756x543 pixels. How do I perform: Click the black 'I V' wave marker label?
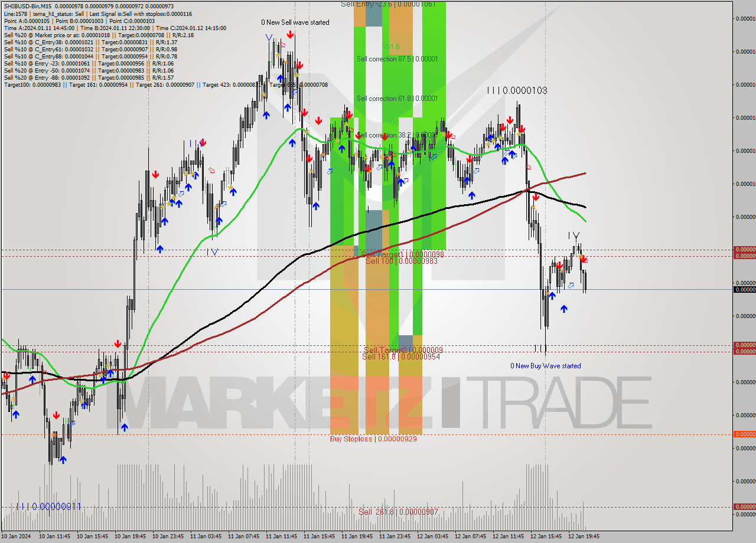coord(573,235)
